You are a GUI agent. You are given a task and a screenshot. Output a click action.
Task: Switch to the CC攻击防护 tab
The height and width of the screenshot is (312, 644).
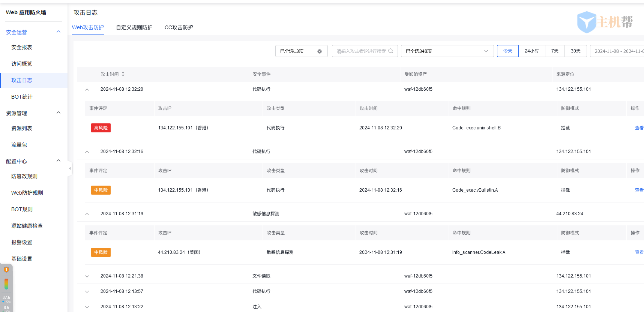[x=179, y=27]
